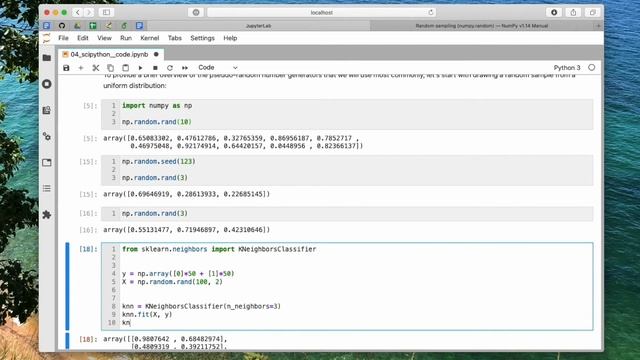Image resolution: width=640 pixels, height=360 pixels.
Task: Save the notebook with the floppy disk icon
Action: point(66,68)
